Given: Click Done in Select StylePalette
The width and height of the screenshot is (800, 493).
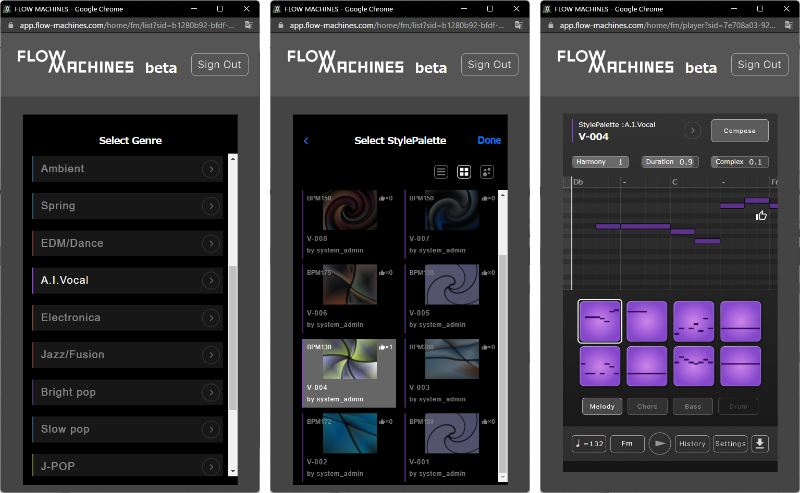Looking at the screenshot, I should (489, 141).
